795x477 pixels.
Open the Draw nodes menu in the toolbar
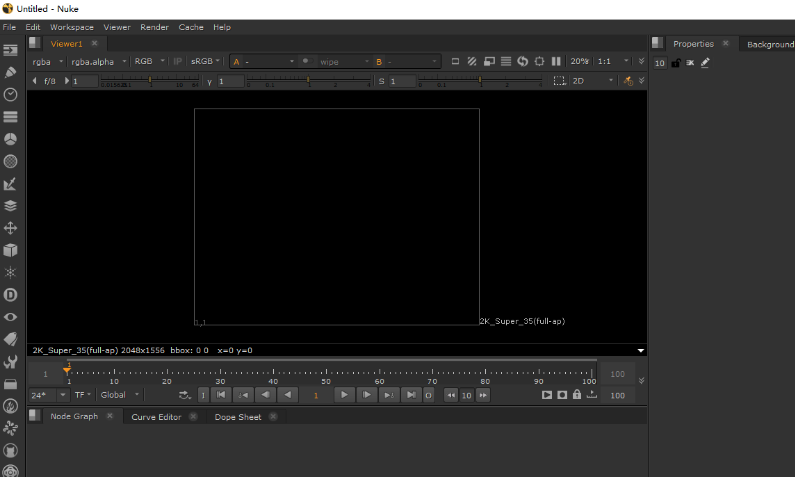click(x=11, y=72)
